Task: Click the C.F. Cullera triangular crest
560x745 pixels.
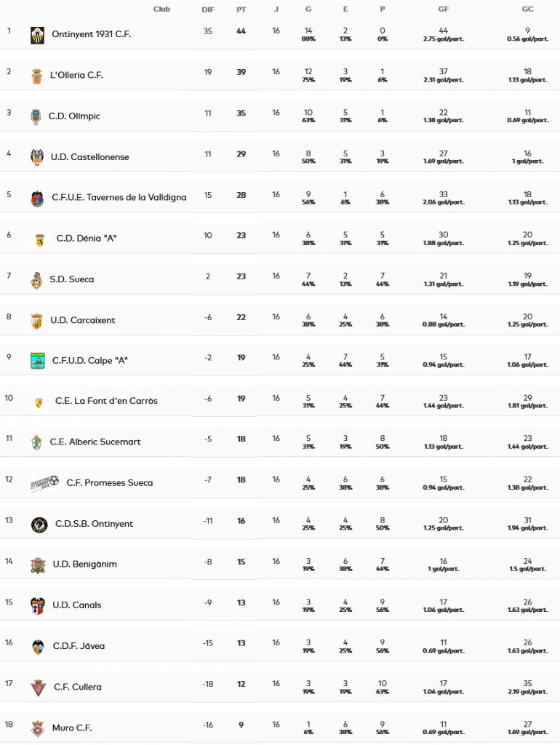Action: pos(38,687)
